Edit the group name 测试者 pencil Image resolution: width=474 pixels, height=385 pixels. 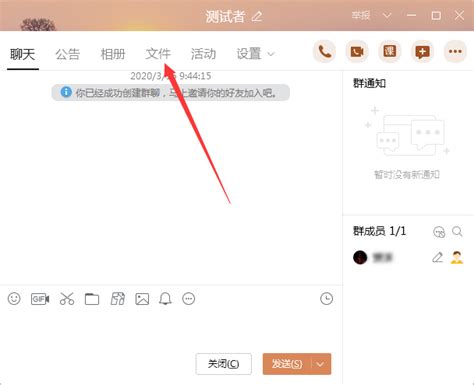coord(257,16)
